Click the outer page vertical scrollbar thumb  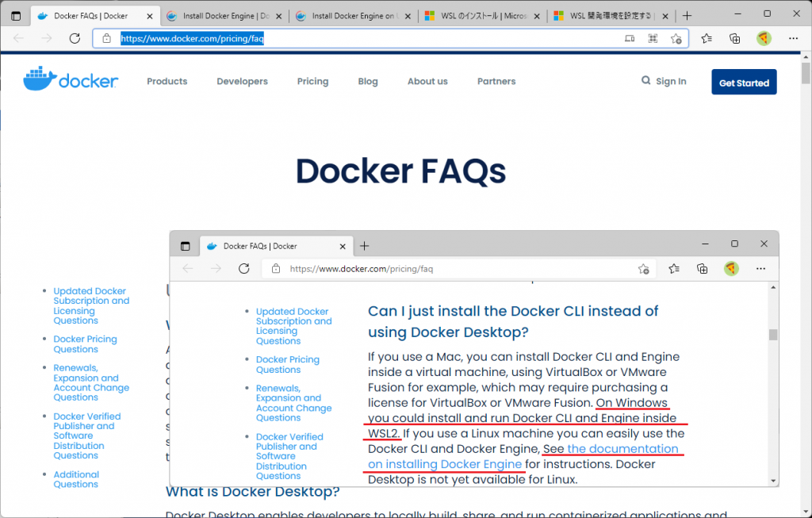click(806, 72)
